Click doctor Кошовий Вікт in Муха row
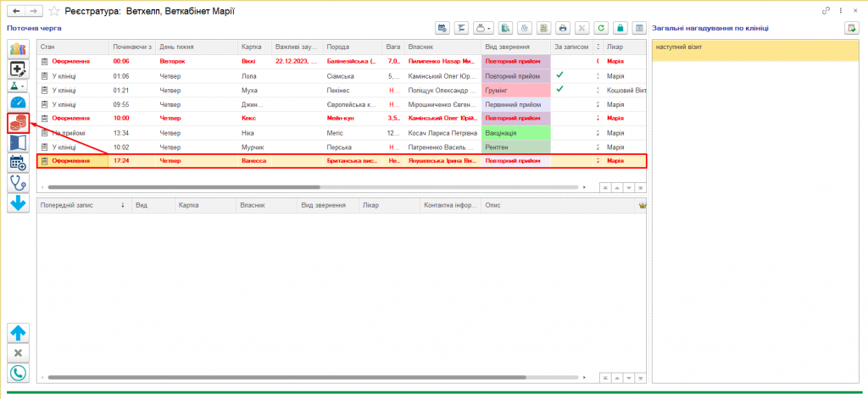868x399 pixels. pyautogui.click(x=625, y=90)
